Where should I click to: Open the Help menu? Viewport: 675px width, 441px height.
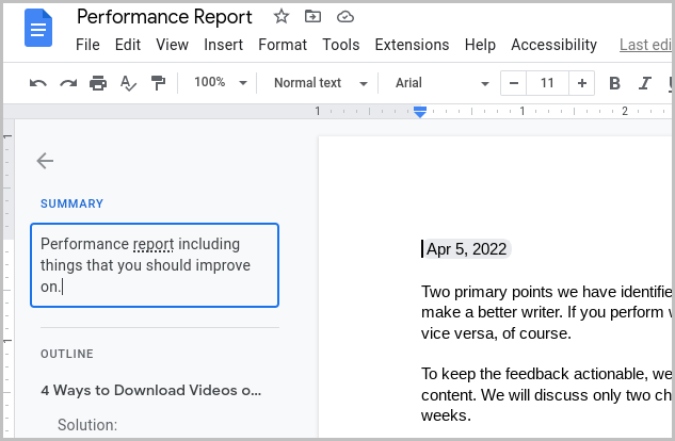pyautogui.click(x=480, y=44)
